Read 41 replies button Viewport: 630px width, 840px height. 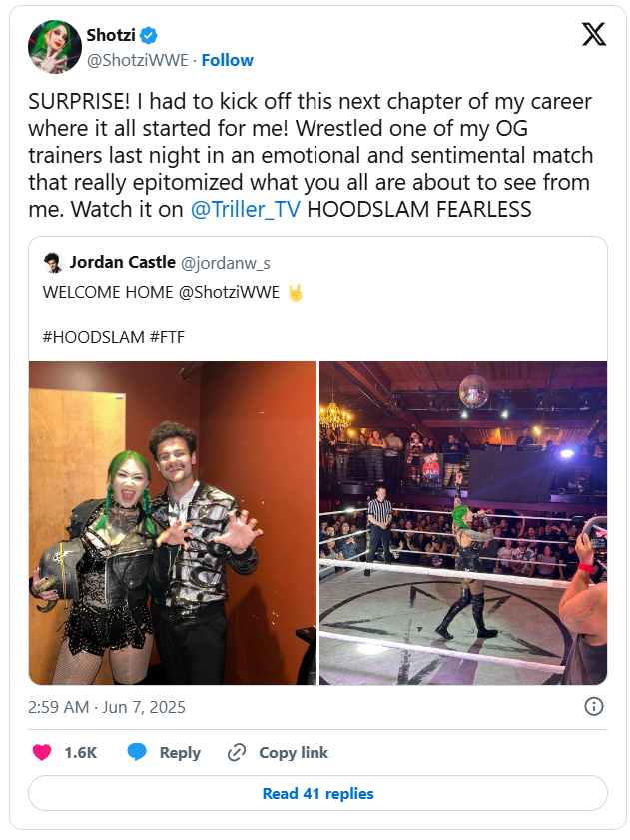317,793
